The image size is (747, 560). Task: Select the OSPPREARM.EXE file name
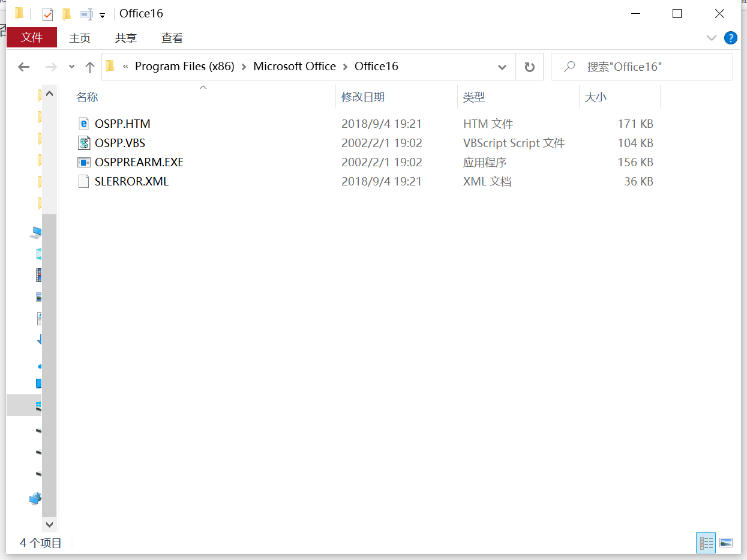point(139,162)
